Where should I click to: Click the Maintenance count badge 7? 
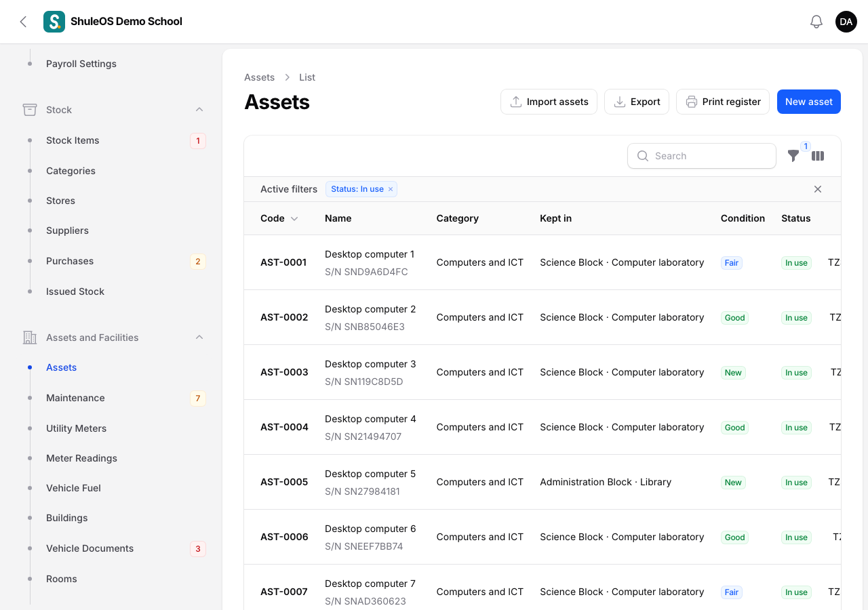click(198, 398)
